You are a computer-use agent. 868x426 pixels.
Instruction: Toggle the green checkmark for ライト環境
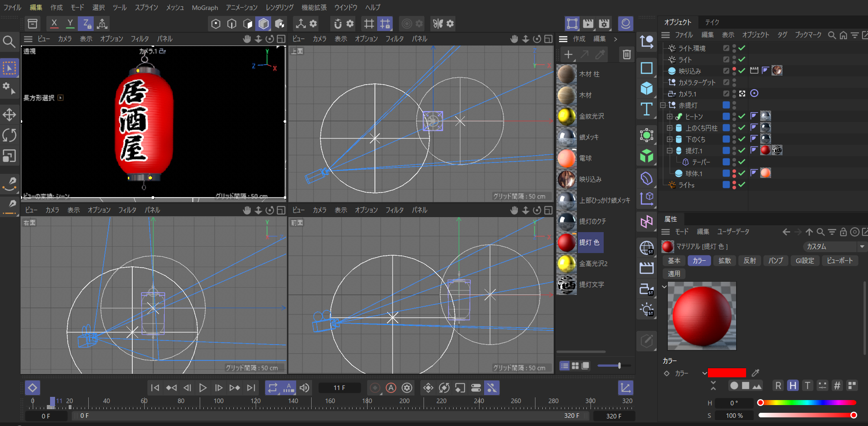742,48
